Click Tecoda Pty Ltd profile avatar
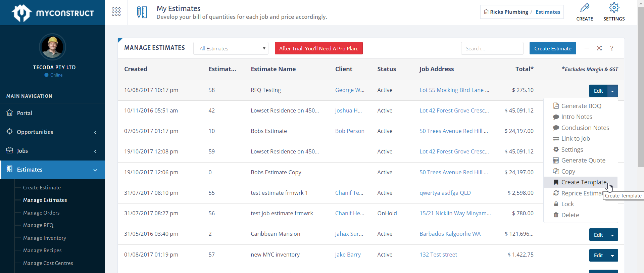 click(x=52, y=47)
